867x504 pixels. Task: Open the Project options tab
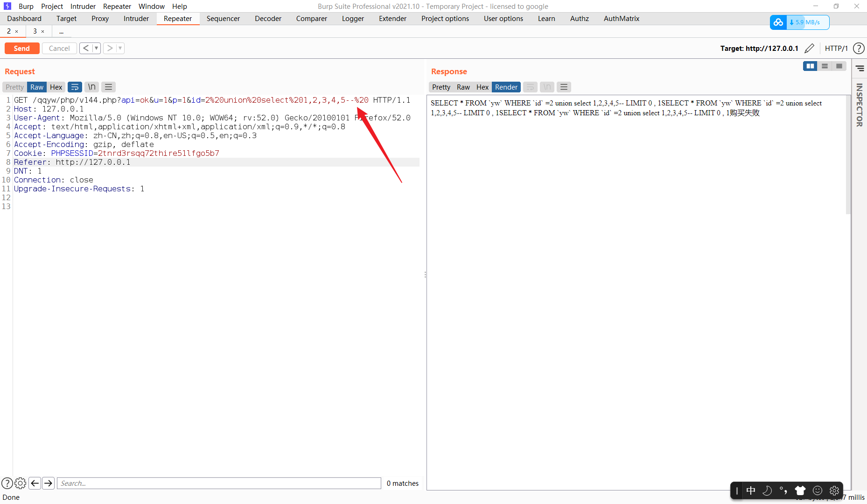pos(445,19)
